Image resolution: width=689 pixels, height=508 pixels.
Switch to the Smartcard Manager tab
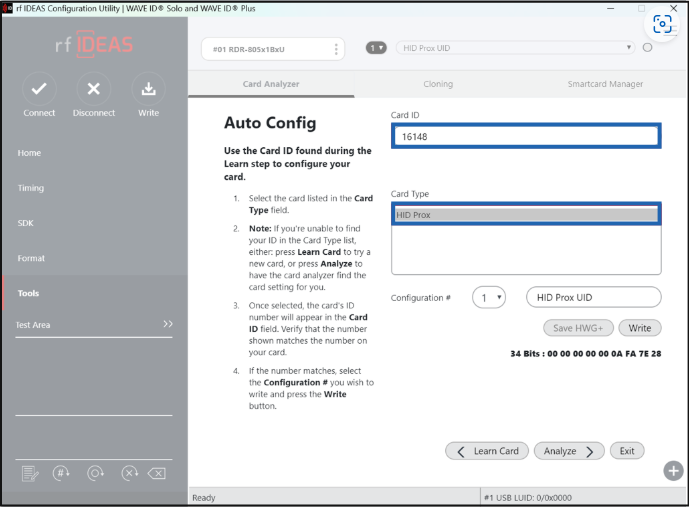point(605,84)
